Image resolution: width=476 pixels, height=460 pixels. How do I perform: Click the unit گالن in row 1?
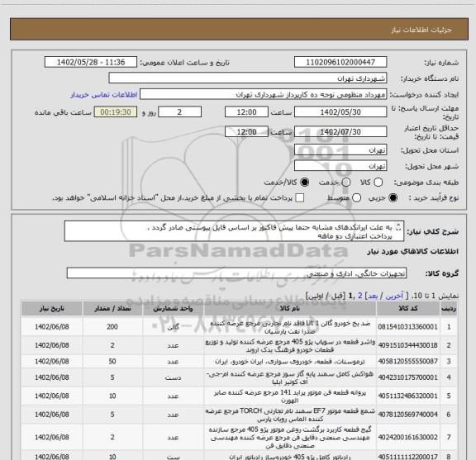click(x=173, y=327)
